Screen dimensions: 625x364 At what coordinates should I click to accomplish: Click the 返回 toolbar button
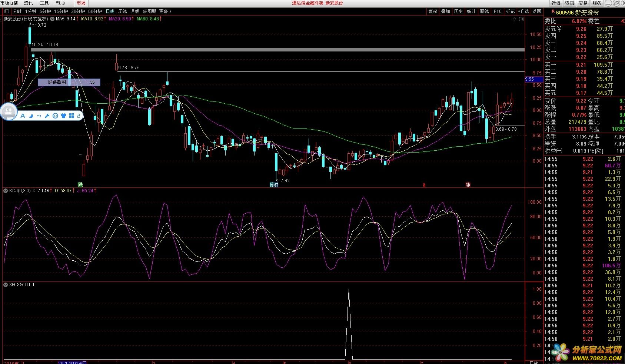[537, 11]
